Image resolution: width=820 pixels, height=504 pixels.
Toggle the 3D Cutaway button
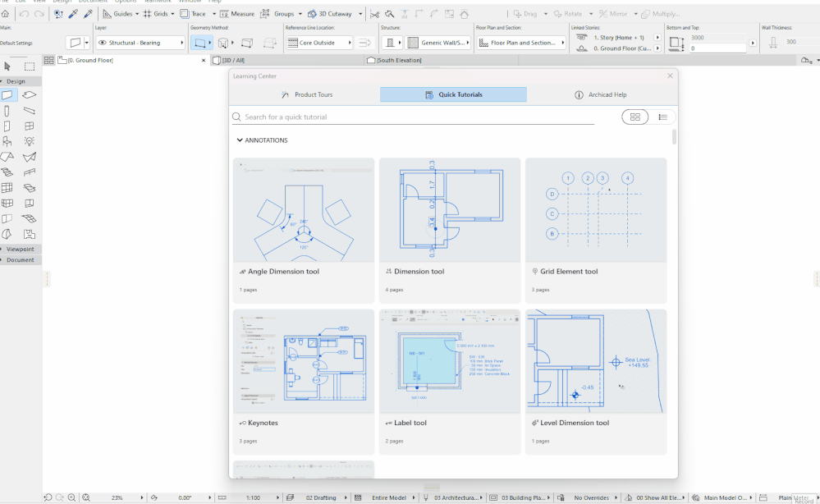(x=329, y=14)
